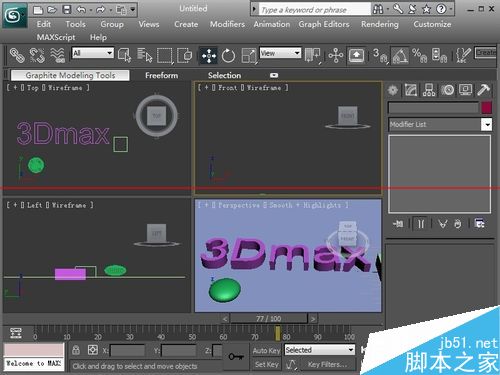500x375 pixels.
Task: Activate the Select and Move tool
Action: click(209, 55)
